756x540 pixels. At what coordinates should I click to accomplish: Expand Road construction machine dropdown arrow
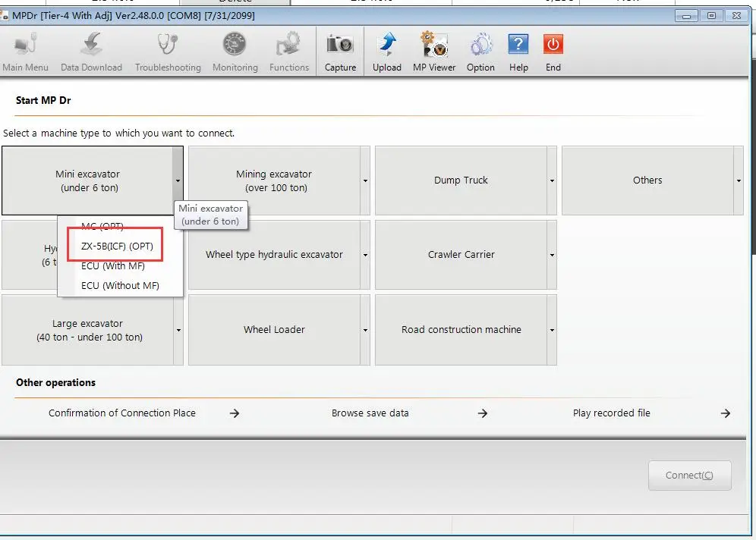click(x=552, y=330)
